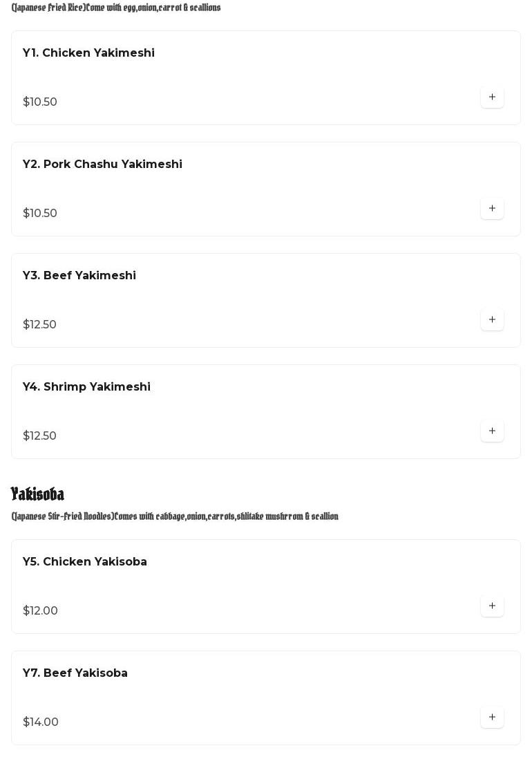Open Y2. Pork Chashu Yakimeshi item title
The image size is (532, 757).
(102, 165)
